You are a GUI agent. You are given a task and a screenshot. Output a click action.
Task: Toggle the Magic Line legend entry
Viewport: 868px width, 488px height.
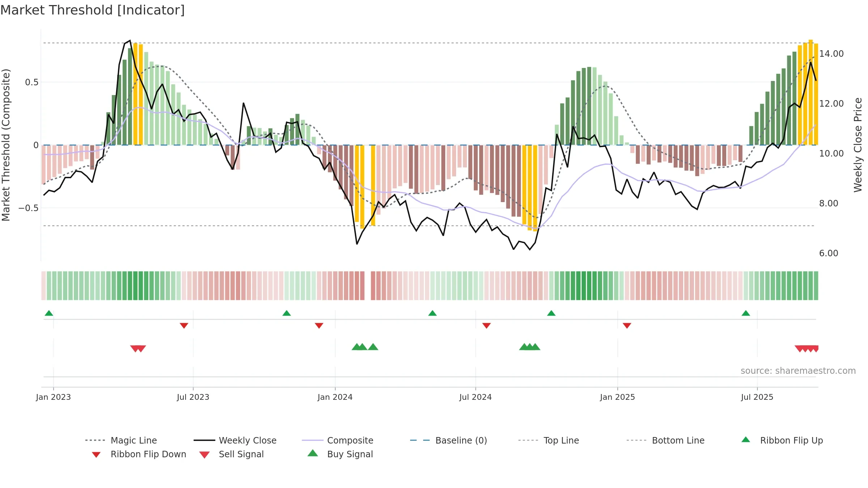pyautogui.click(x=121, y=440)
